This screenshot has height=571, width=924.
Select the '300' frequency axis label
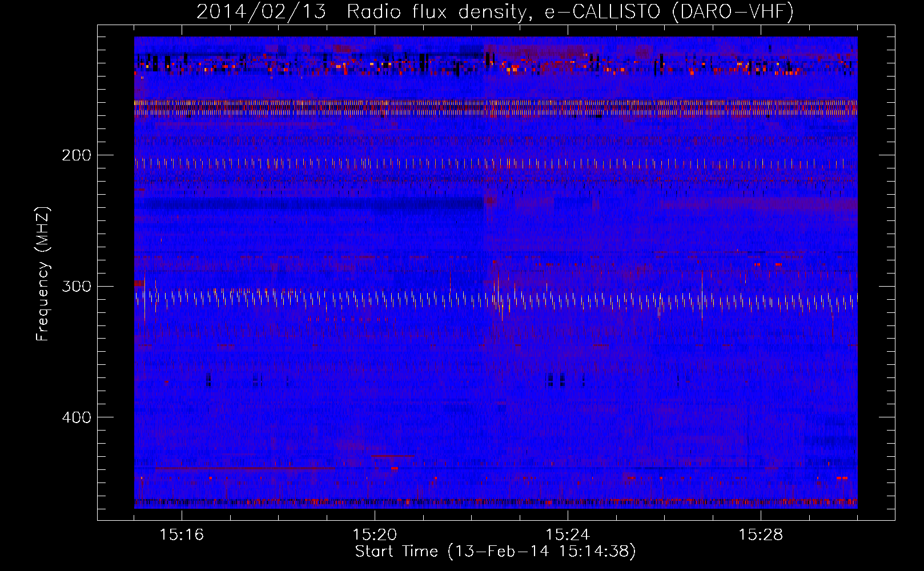click(77, 286)
